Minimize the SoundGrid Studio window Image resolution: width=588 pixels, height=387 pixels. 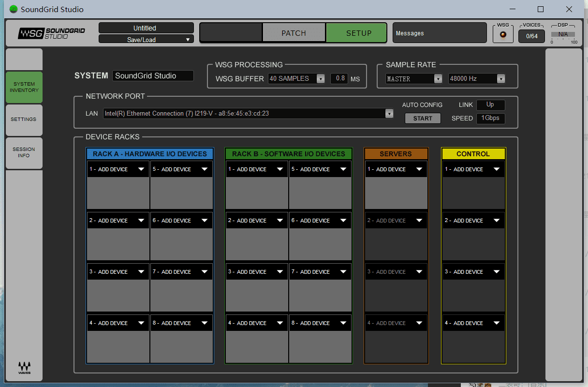click(513, 9)
